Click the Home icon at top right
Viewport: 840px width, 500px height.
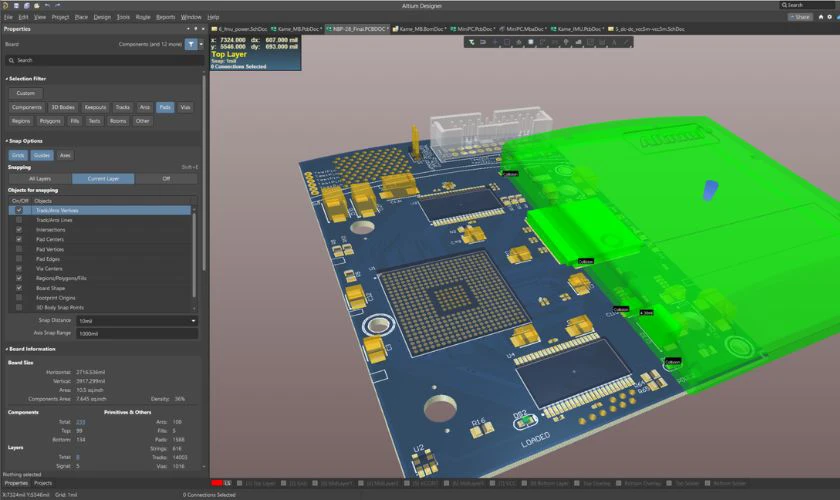point(821,17)
